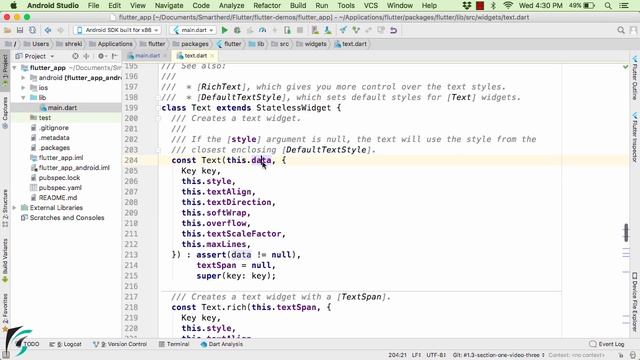Click the AVD Manager toolbar icon

[x=315, y=30]
